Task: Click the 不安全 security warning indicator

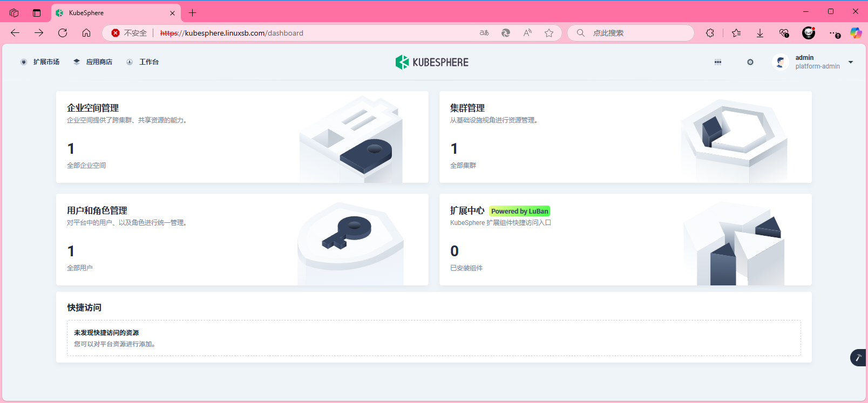Action: (129, 33)
